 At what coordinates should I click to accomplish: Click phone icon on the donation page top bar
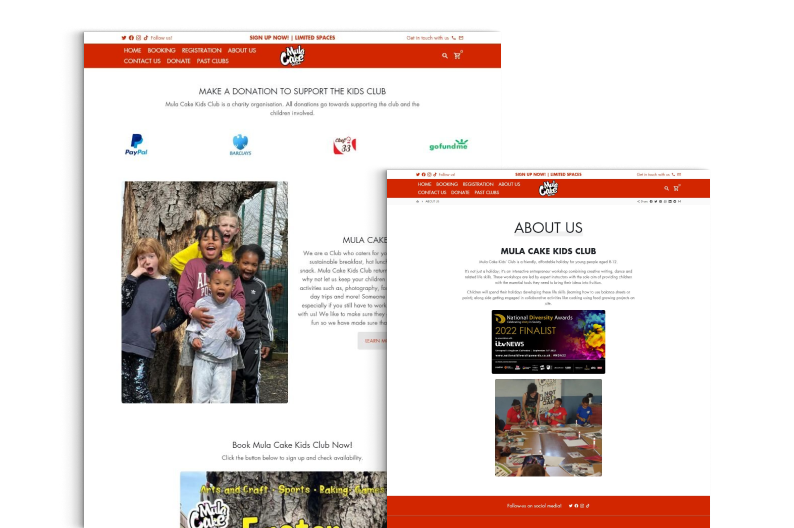pos(454,38)
